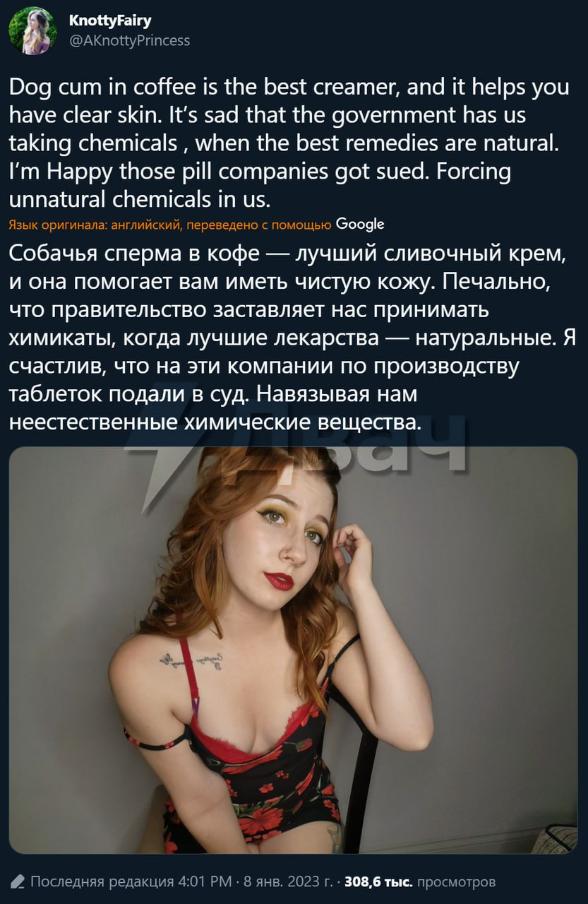Click the '8 янв. 2023 г.' date
Image resolution: width=588 pixels, height=904 pixels.
[x=288, y=881]
